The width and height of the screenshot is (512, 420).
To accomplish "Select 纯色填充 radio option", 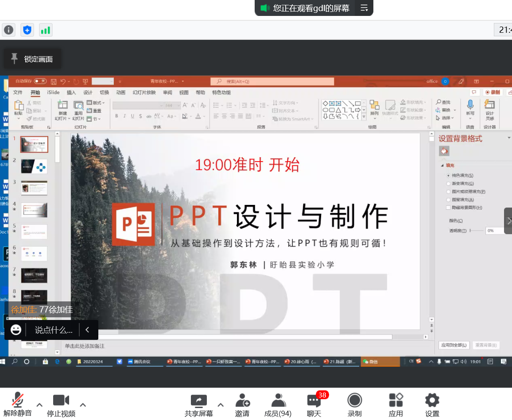I will point(448,176).
